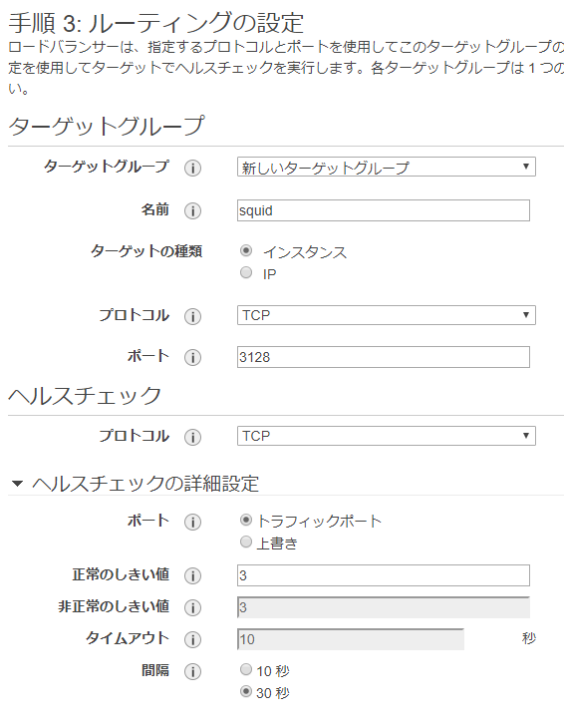Open target group プロトコル TCP dropdown
This screenshot has width=564, height=728.
pyautogui.click(x=387, y=315)
